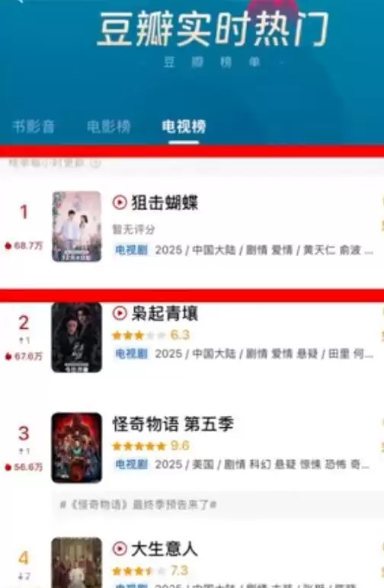Viewport: 384px width, 588px height.
Task: Open the 大生意人 poster thumbnail
Action: click(76, 563)
